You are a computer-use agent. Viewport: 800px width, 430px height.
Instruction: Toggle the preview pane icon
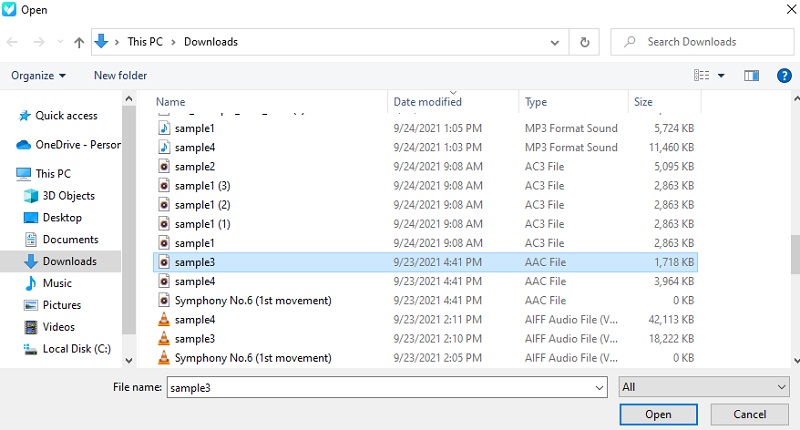(752, 75)
